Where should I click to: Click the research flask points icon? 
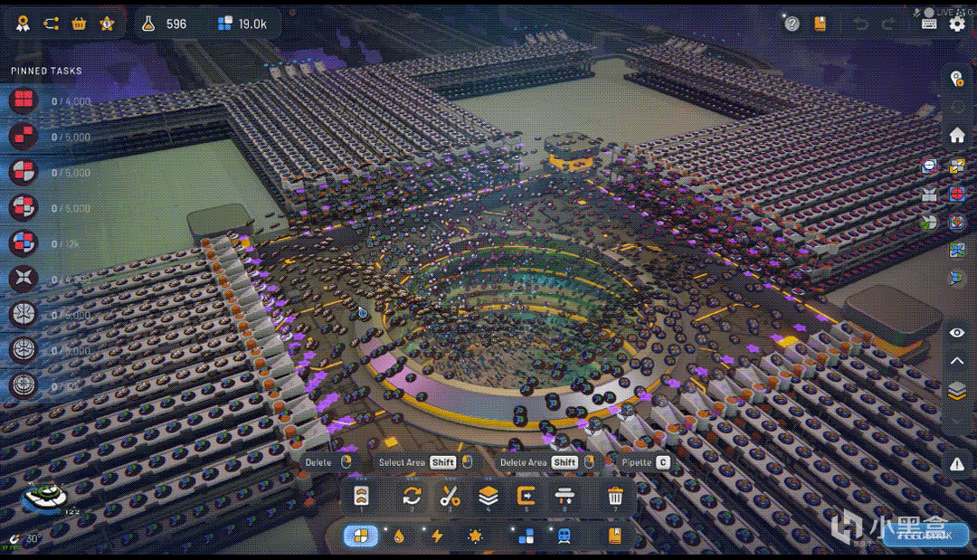pyautogui.click(x=148, y=24)
